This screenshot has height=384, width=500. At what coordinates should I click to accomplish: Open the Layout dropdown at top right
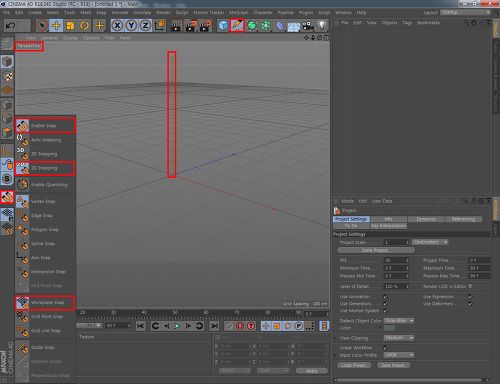(466, 12)
